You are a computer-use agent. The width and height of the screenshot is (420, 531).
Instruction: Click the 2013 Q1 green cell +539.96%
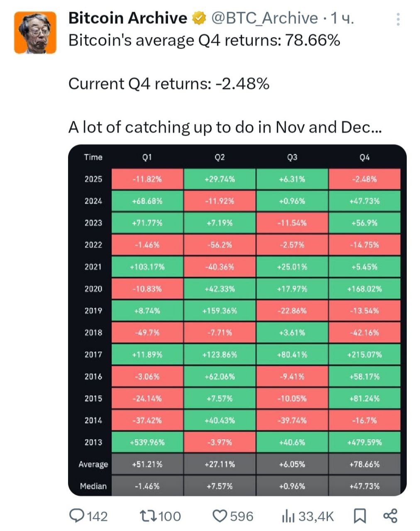pos(147,442)
